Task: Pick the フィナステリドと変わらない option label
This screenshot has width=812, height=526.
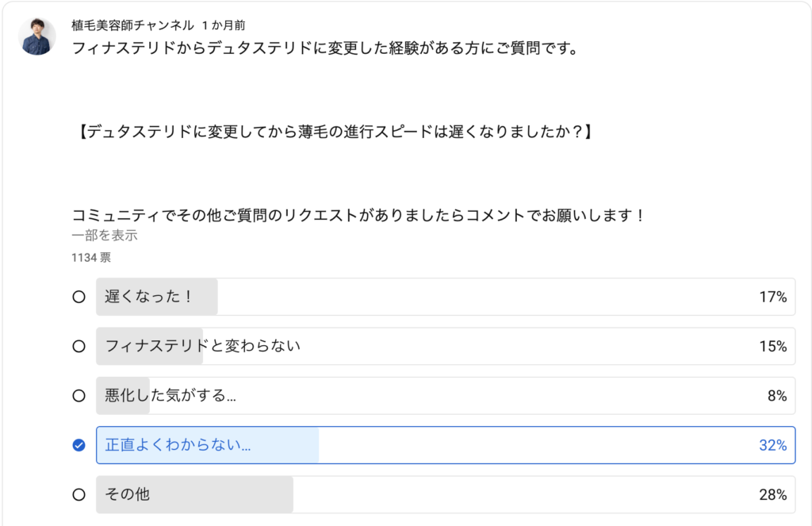Action: (202, 346)
